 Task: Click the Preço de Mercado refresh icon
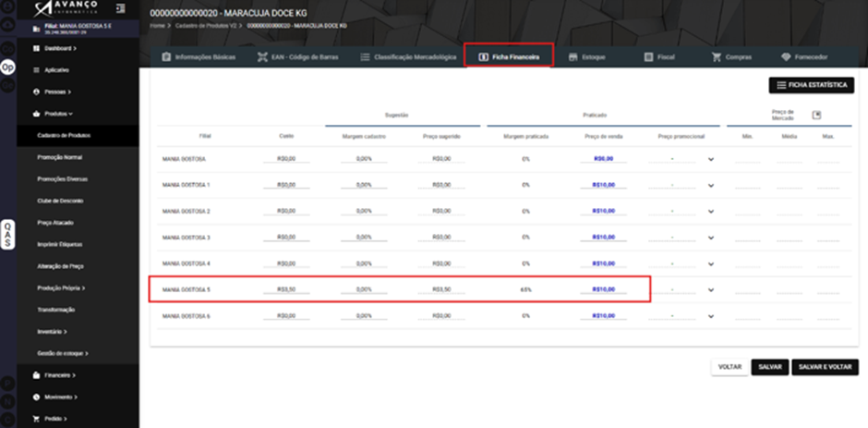816,115
